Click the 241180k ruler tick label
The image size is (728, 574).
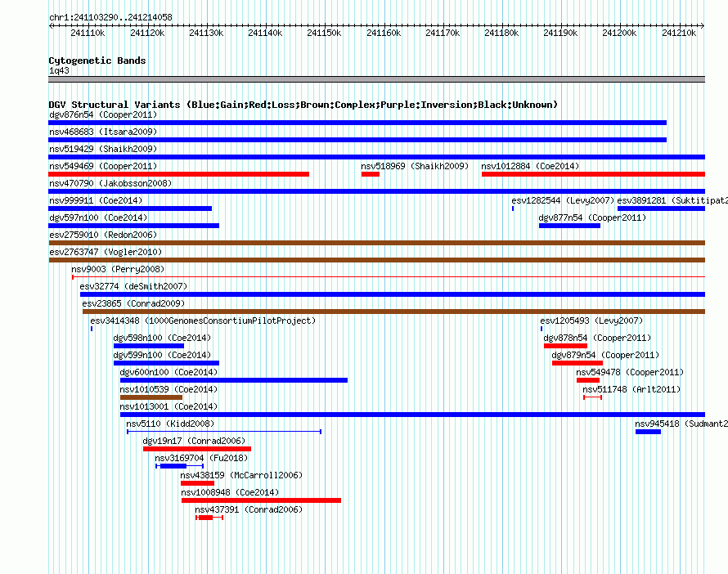pos(501,33)
